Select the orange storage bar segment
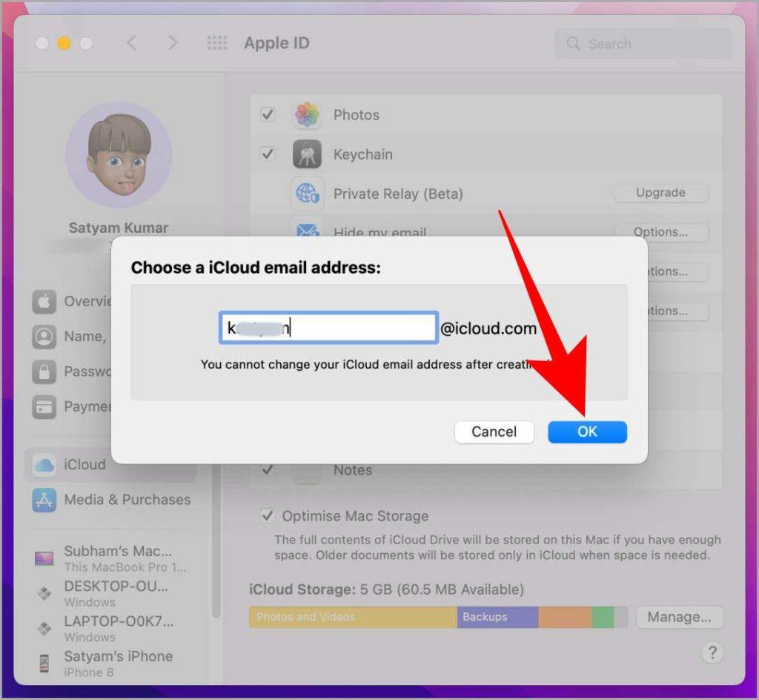 coord(565,617)
